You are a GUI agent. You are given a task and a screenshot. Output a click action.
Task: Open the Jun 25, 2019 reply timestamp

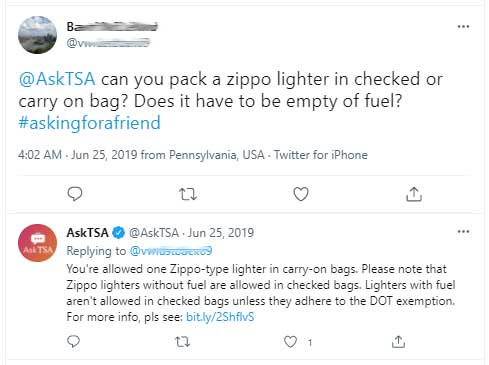(221, 233)
